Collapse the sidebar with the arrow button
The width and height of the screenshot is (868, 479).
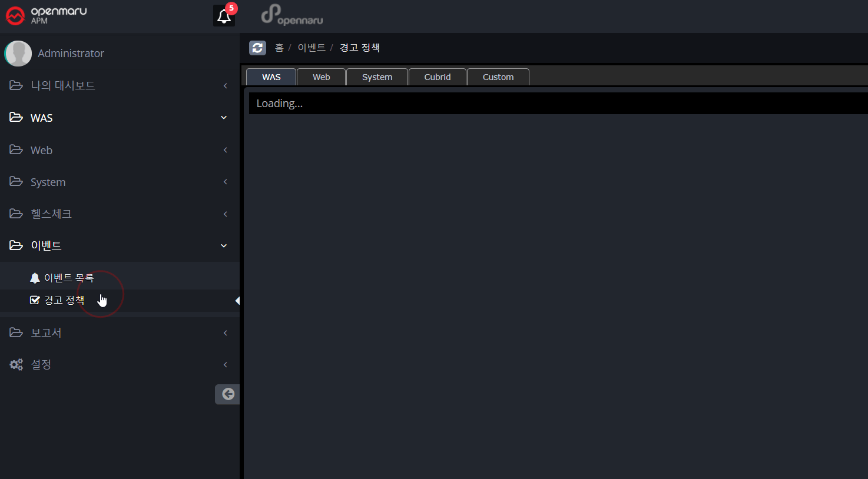227,394
